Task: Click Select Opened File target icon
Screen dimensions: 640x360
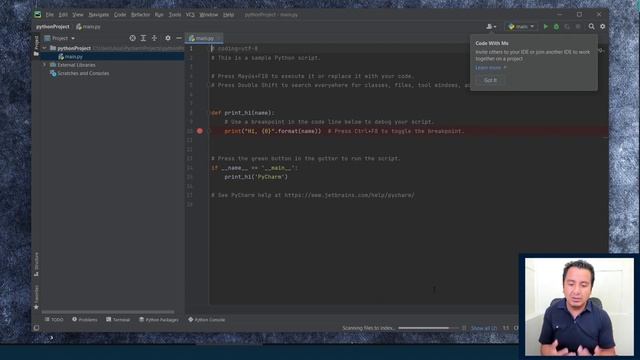Action: click(x=132, y=38)
